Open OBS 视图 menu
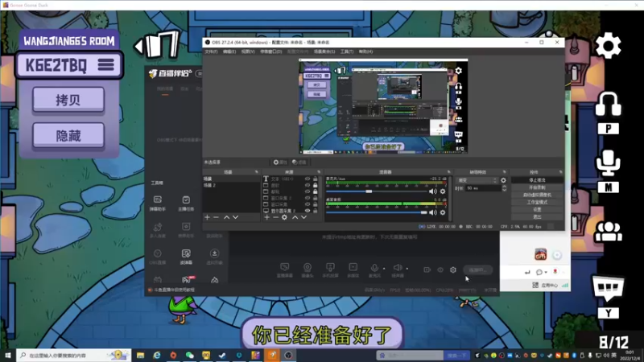The height and width of the screenshot is (362, 644). coord(248,51)
